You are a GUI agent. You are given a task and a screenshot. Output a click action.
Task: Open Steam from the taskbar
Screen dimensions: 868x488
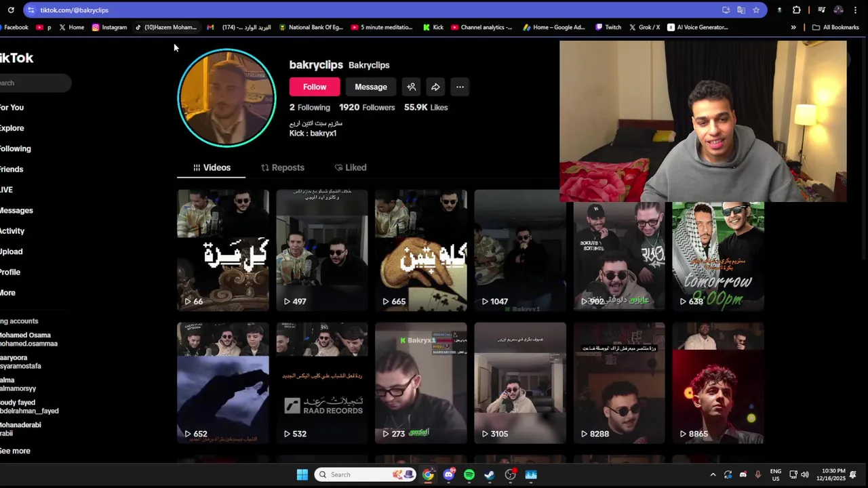[490, 474]
